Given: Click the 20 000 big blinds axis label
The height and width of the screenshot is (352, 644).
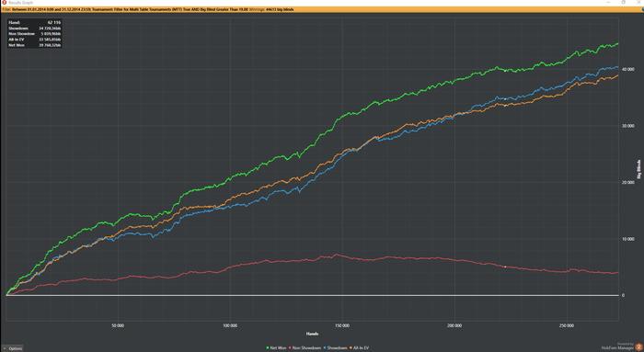Looking at the screenshot, I should [x=627, y=183].
